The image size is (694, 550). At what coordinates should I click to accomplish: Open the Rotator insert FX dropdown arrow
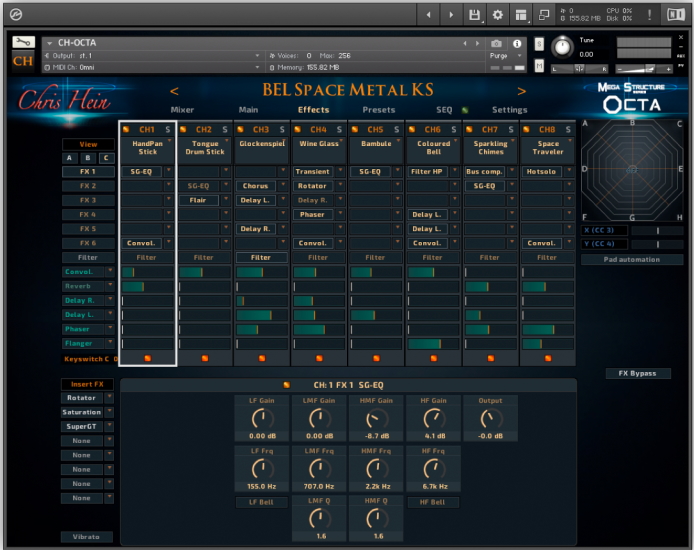(x=109, y=398)
